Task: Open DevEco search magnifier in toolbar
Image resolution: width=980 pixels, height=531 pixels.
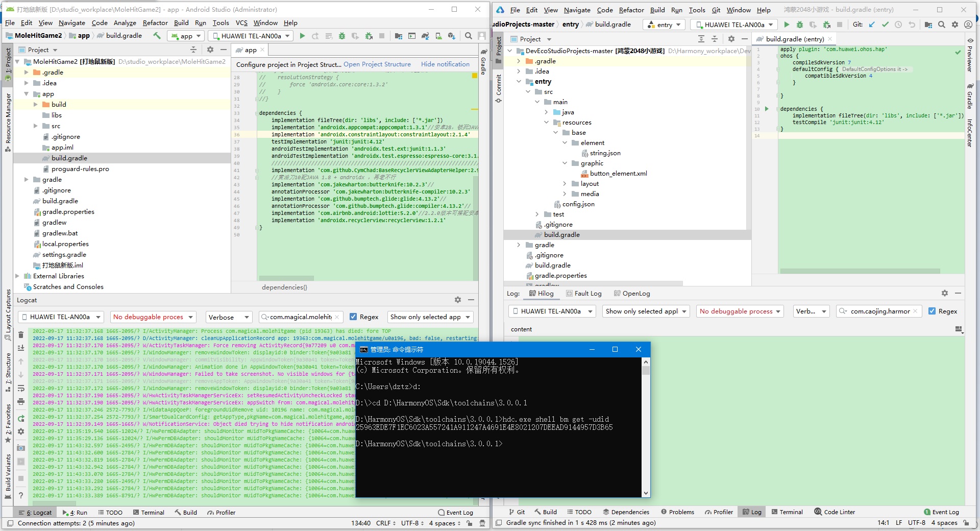Action: point(942,25)
